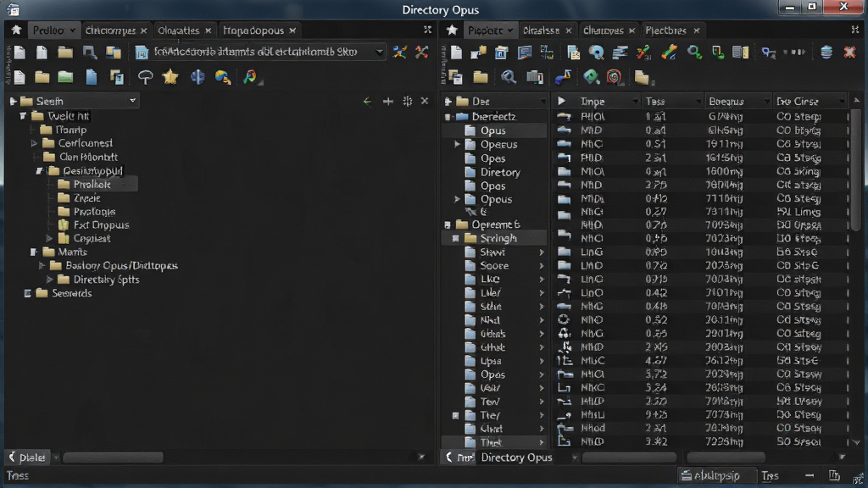The height and width of the screenshot is (488, 868).
Task: Click the hierarchy tree icon in right toolbar
Action: 547,53
